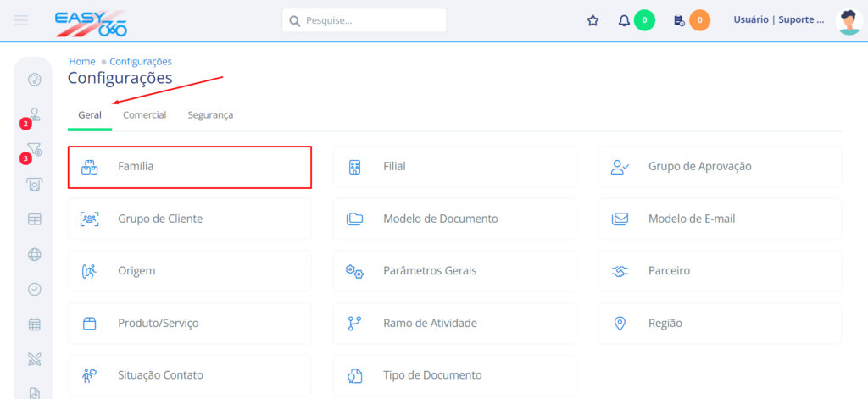Image resolution: width=868 pixels, height=399 pixels.
Task: Go to Home breadcrumb link
Action: pos(82,62)
